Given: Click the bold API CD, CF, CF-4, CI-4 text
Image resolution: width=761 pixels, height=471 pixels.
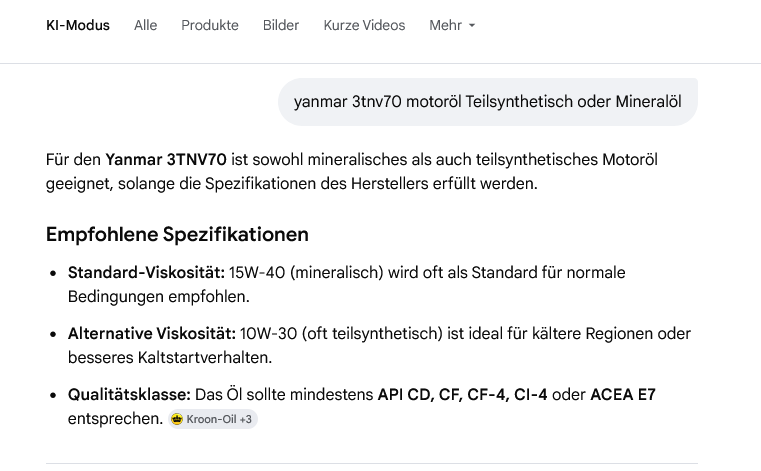Looking at the screenshot, I should pyautogui.click(x=462, y=395).
